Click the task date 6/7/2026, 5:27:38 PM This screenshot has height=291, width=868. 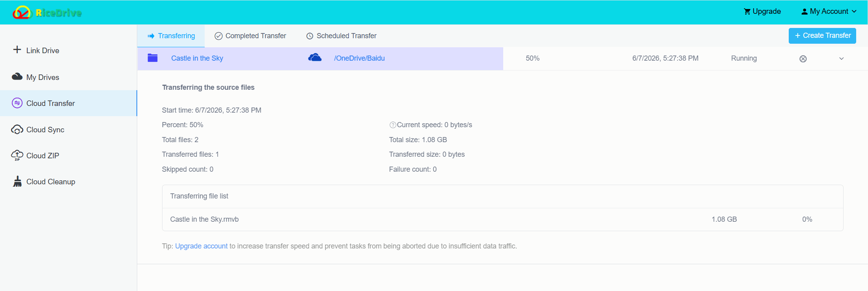click(665, 58)
